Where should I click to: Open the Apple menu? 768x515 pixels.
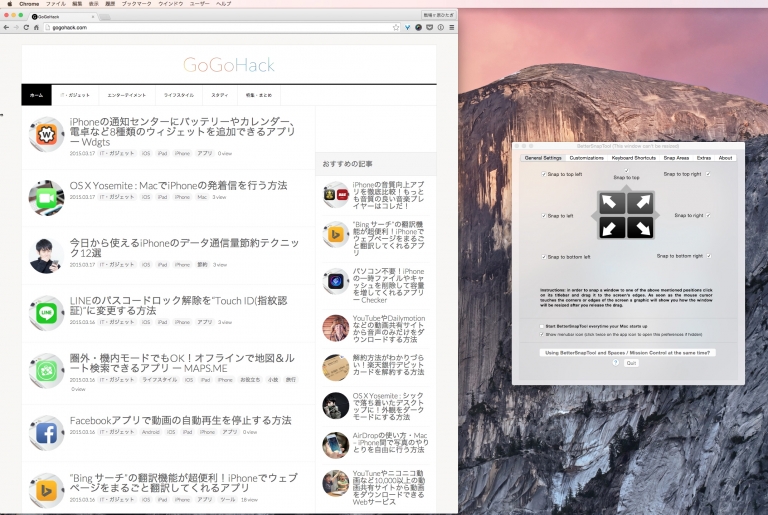pyautogui.click(x=9, y=3)
